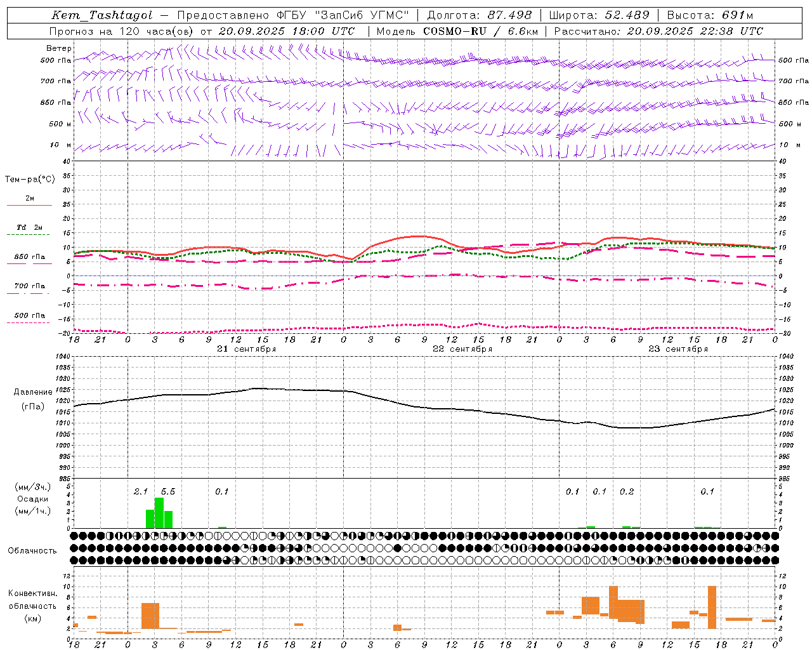The image size is (812, 650).
Task: Click the 850 гПа temperature legend entry
Action: [29, 257]
